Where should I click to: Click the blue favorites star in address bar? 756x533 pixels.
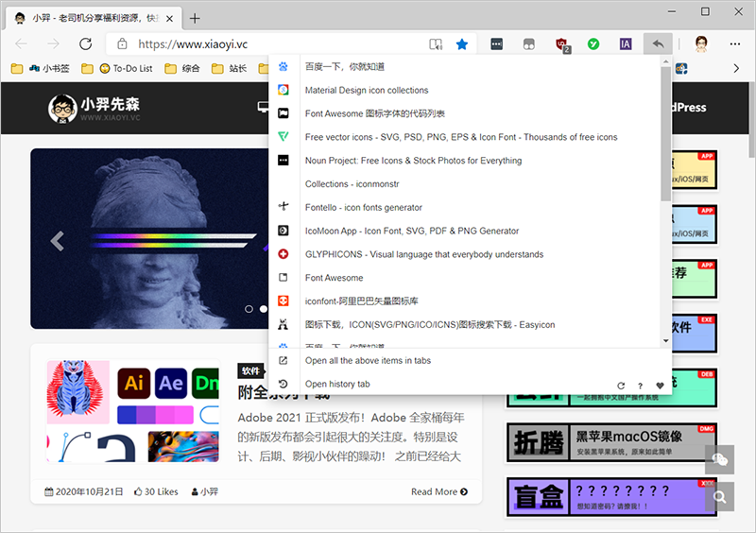461,43
